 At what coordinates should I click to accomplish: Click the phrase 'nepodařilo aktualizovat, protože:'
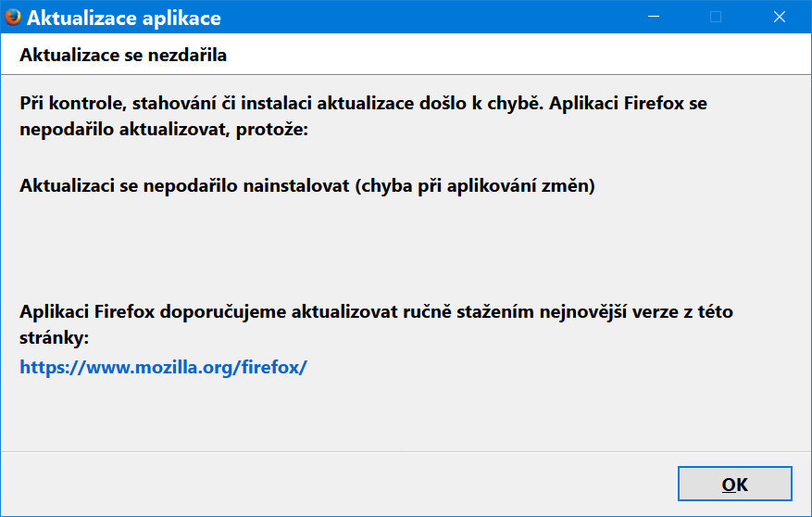coord(163,130)
